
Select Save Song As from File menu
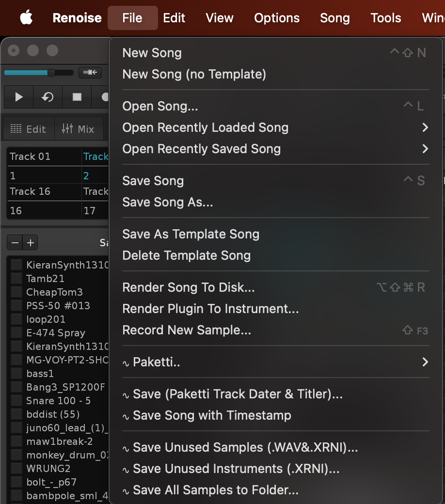point(168,202)
